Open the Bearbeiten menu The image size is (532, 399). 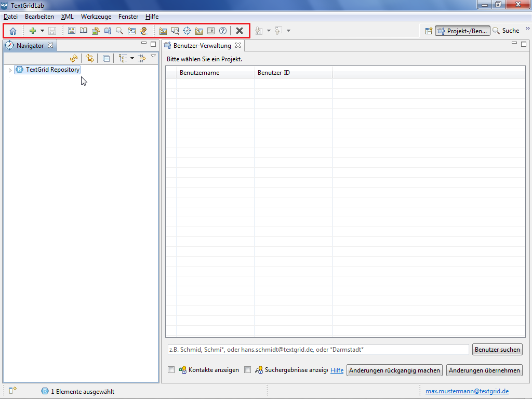pyautogui.click(x=39, y=17)
